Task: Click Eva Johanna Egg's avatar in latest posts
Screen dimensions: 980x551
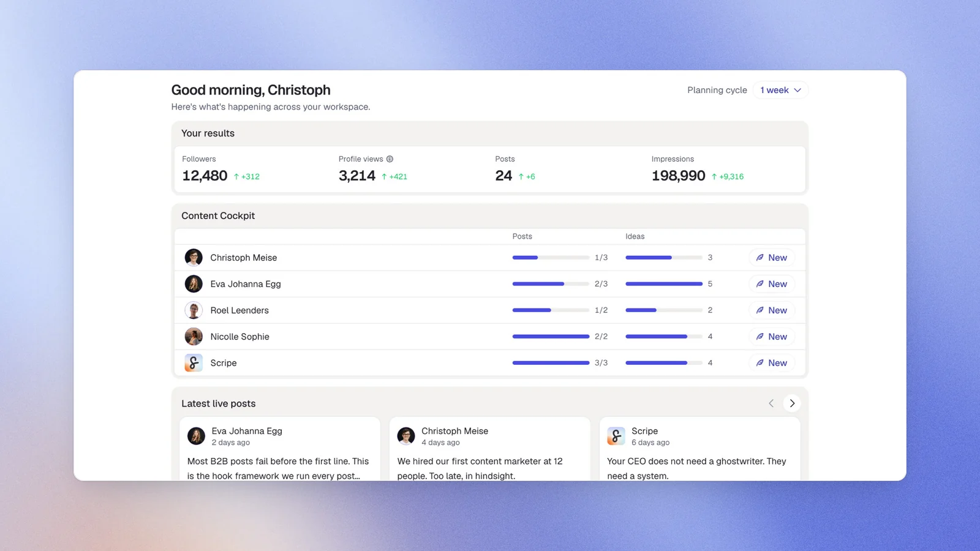Action: (196, 436)
